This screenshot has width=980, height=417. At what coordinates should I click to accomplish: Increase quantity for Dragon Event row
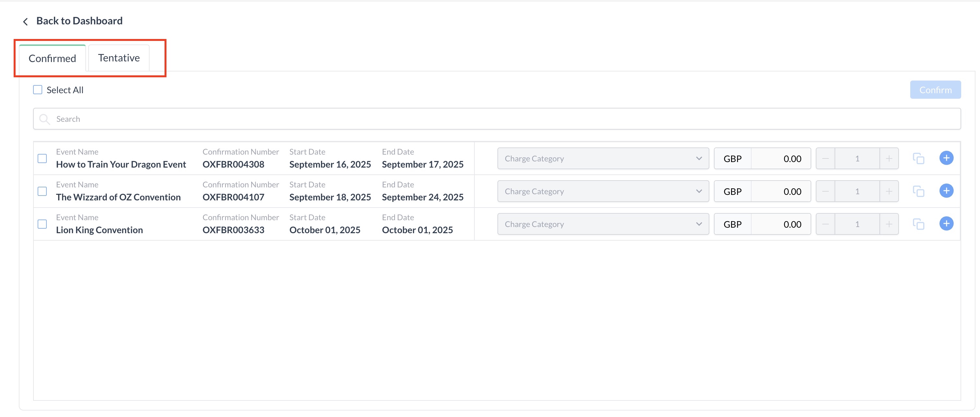coord(889,158)
